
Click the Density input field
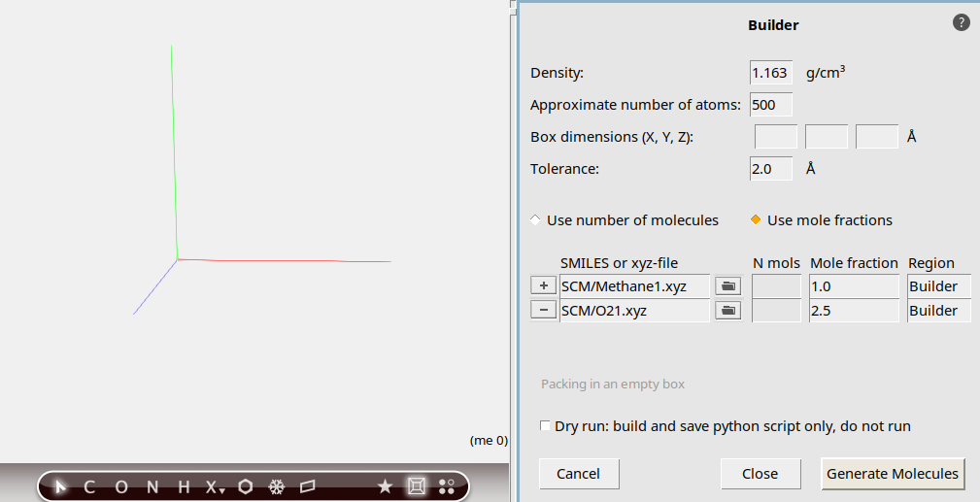point(771,74)
